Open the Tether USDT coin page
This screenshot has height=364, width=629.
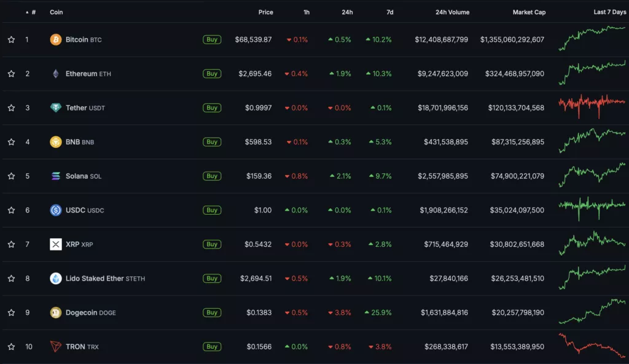85,108
